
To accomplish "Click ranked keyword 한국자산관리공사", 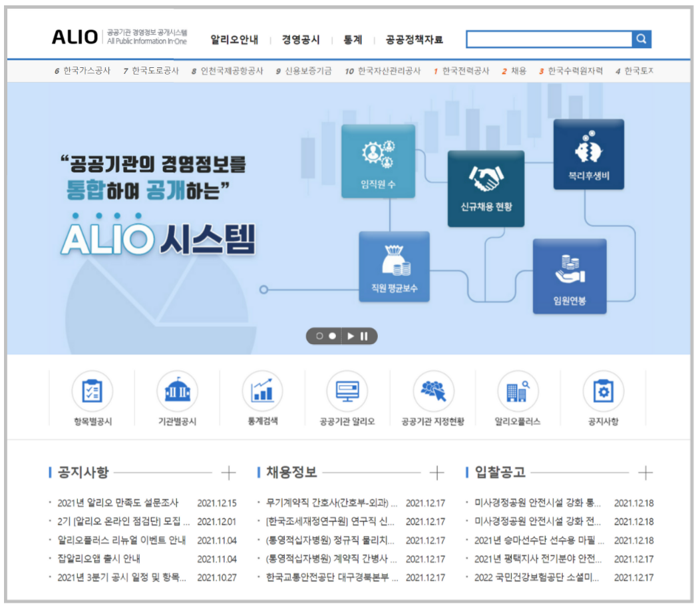I will click(x=389, y=71).
